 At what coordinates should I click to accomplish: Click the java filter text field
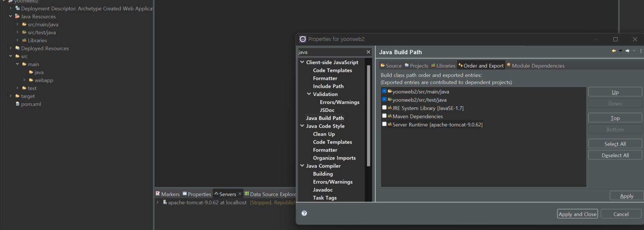click(331, 52)
